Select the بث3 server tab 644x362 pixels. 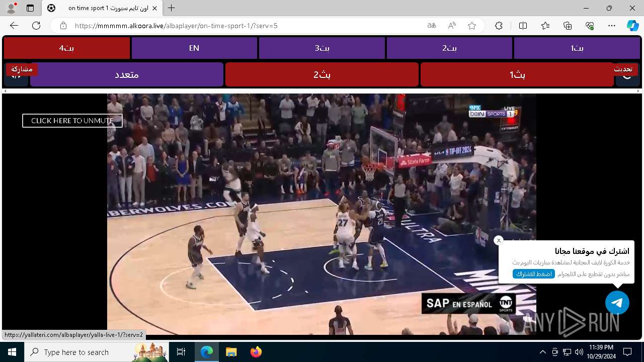click(322, 48)
